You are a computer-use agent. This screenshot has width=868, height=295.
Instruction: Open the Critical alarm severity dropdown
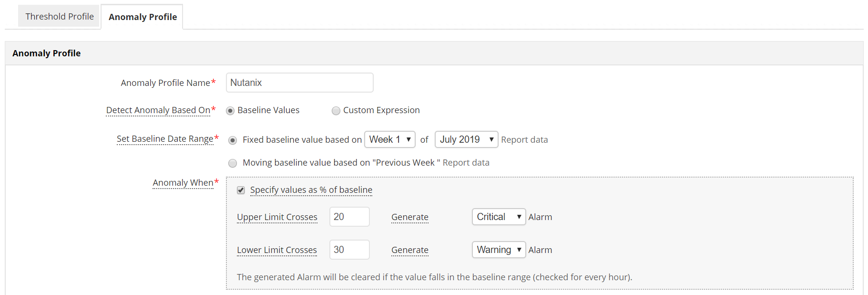coord(498,217)
